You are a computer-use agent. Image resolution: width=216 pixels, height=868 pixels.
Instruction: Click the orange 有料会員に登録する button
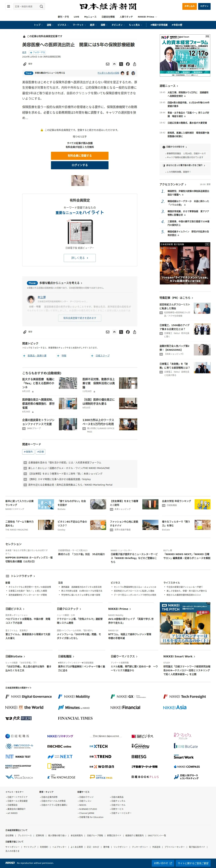coord(80,156)
